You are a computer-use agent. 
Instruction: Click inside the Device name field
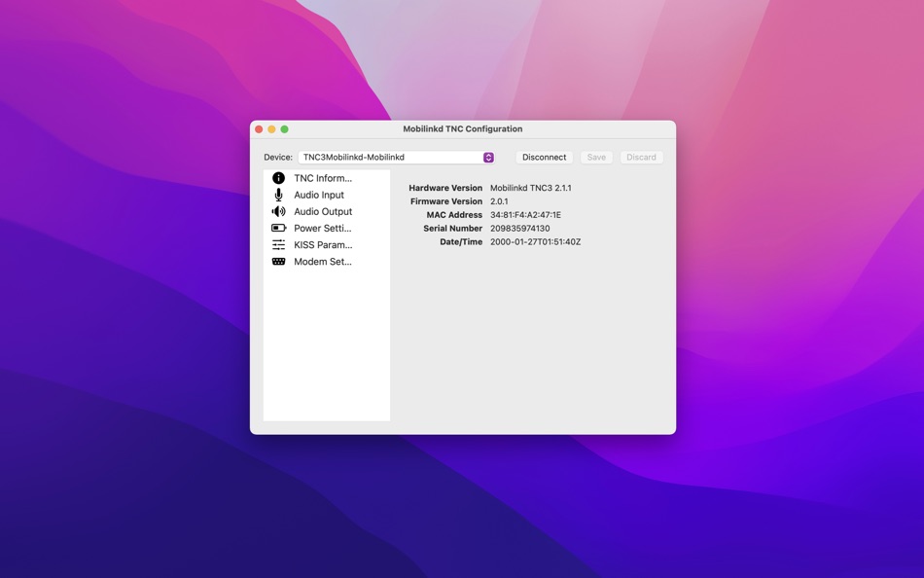pyautogui.click(x=389, y=157)
